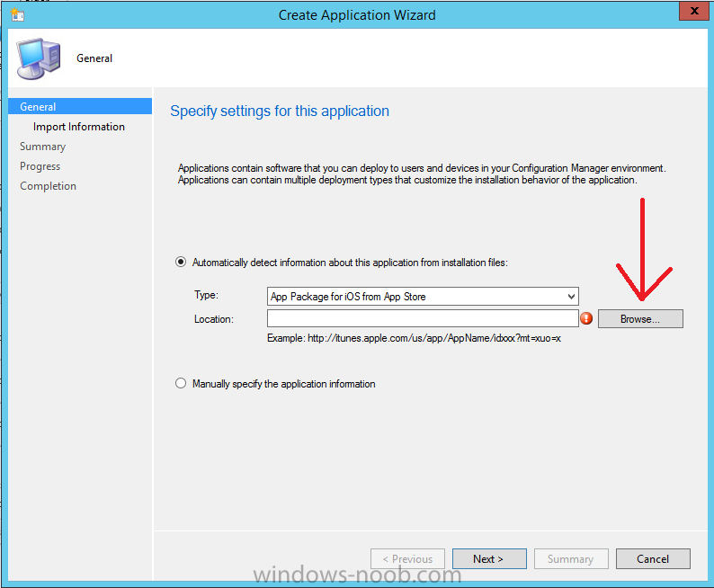Click the 'Specify settings for this application' heading
714x588 pixels.
(x=280, y=111)
